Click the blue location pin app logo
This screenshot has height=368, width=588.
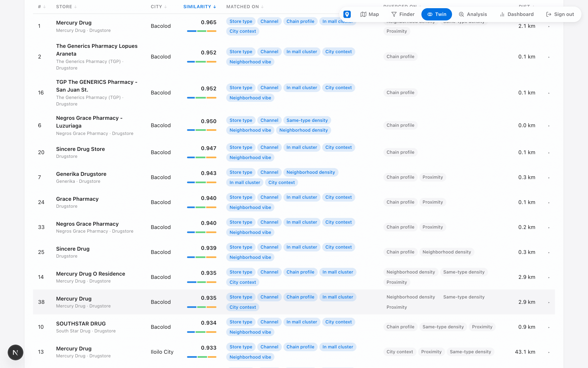tap(347, 14)
